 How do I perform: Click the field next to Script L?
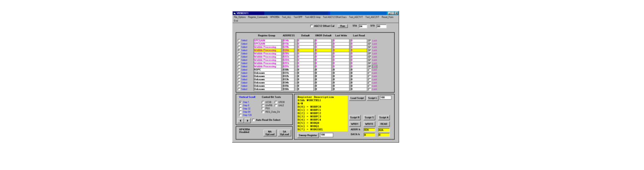pos(385,98)
